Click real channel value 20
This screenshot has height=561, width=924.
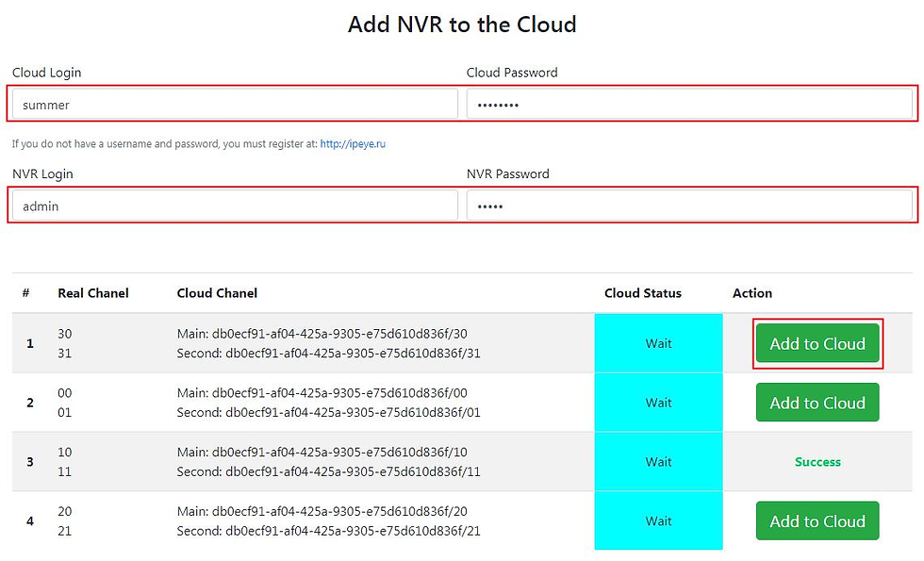65,511
